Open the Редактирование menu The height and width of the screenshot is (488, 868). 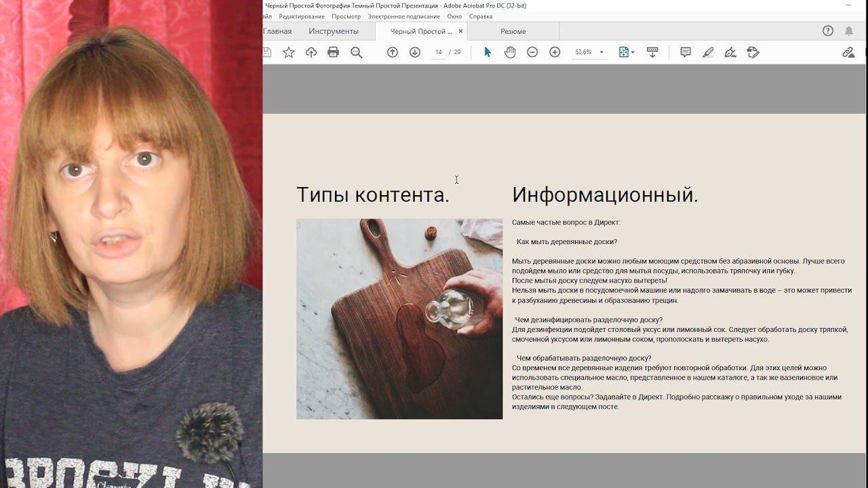click(302, 16)
